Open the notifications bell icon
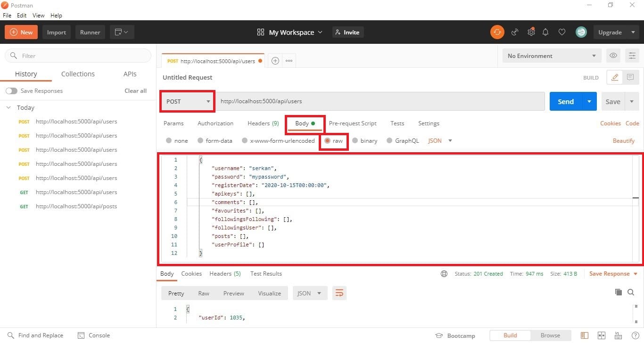Image resolution: width=644 pixels, height=343 pixels. pyautogui.click(x=545, y=32)
